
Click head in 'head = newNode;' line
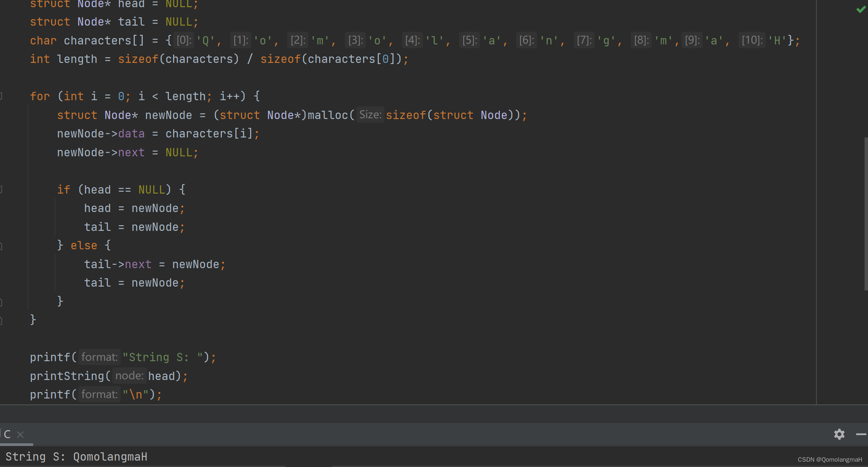pos(97,208)
